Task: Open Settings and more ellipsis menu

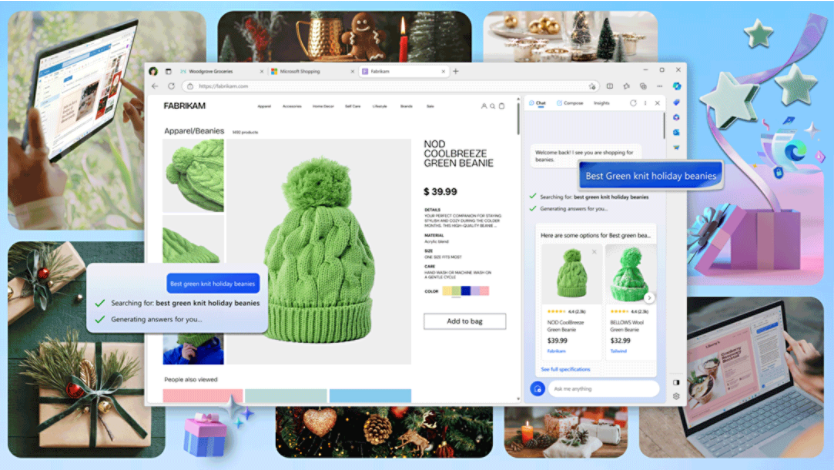Action: click(660, 86)
